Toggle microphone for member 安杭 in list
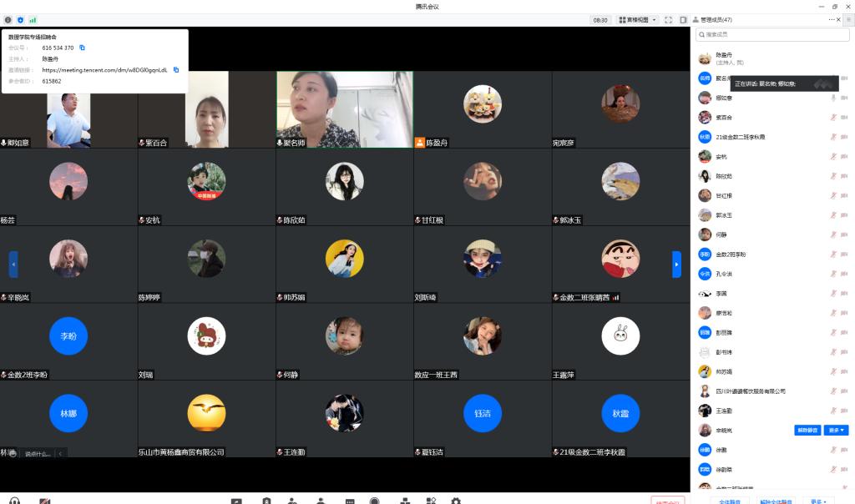855x504 pixels. tap(833, 156)
